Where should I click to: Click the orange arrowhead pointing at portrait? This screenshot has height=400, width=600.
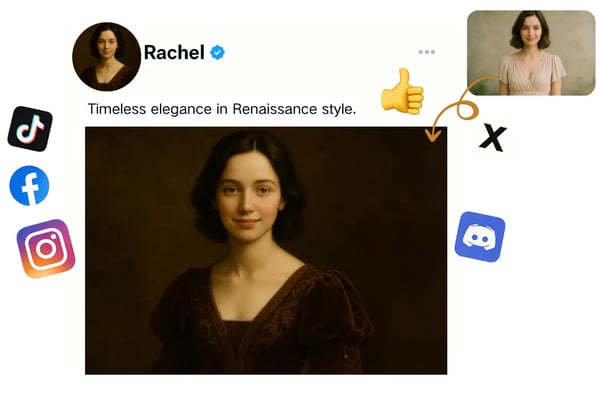click(x=433, y=134)
